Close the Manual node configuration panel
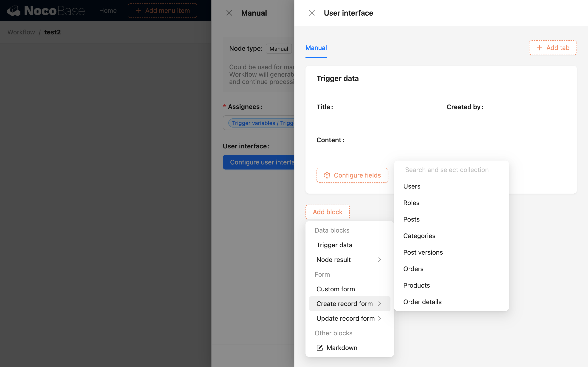 [229, 13]
